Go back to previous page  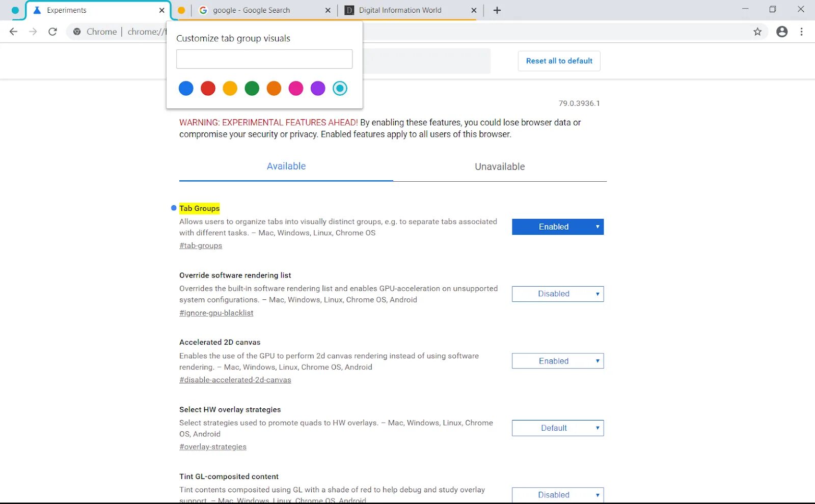(14, 32)
